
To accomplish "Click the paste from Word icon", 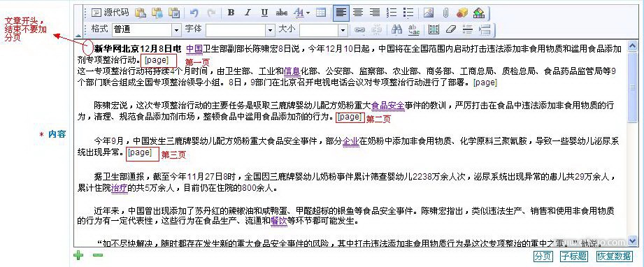I will point(174,13).
